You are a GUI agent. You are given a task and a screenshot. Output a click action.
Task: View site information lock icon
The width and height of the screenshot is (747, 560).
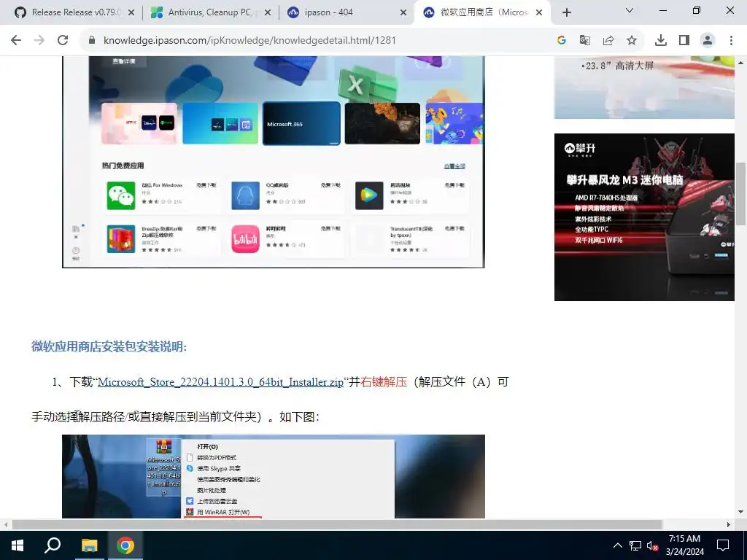click(92, 41)
